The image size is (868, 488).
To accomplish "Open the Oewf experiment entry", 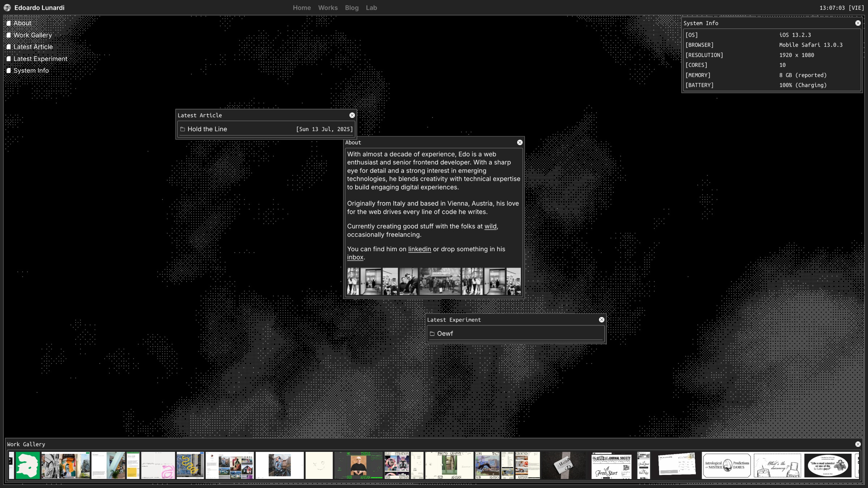I will click(x=515, y=333).
